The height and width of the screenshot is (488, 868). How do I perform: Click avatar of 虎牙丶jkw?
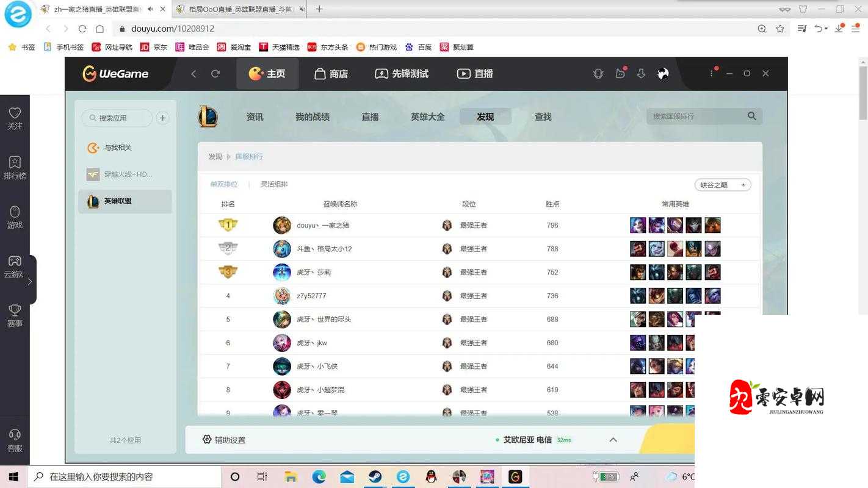click(x=282, y=343)
